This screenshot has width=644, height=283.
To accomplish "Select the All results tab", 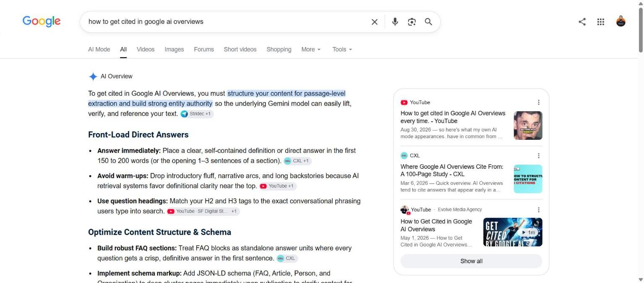I will point(123,49).
